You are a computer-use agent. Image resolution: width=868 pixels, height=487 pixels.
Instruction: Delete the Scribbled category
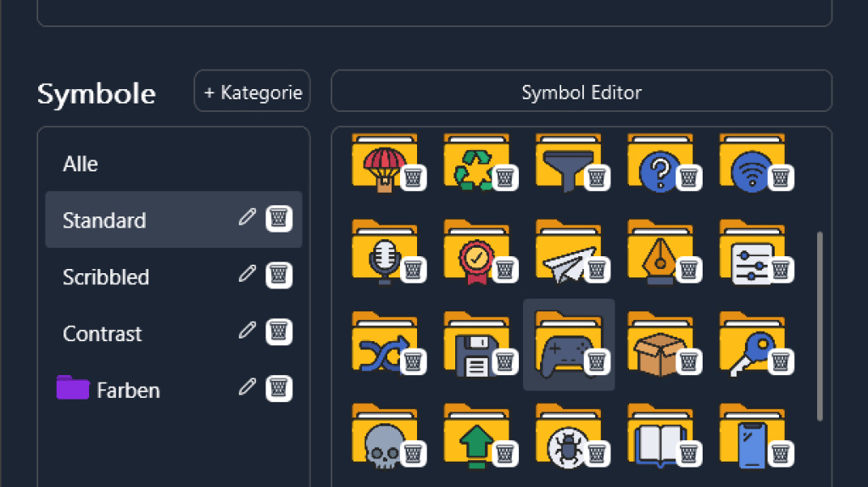pyautogui.click(x=279, y=275)
